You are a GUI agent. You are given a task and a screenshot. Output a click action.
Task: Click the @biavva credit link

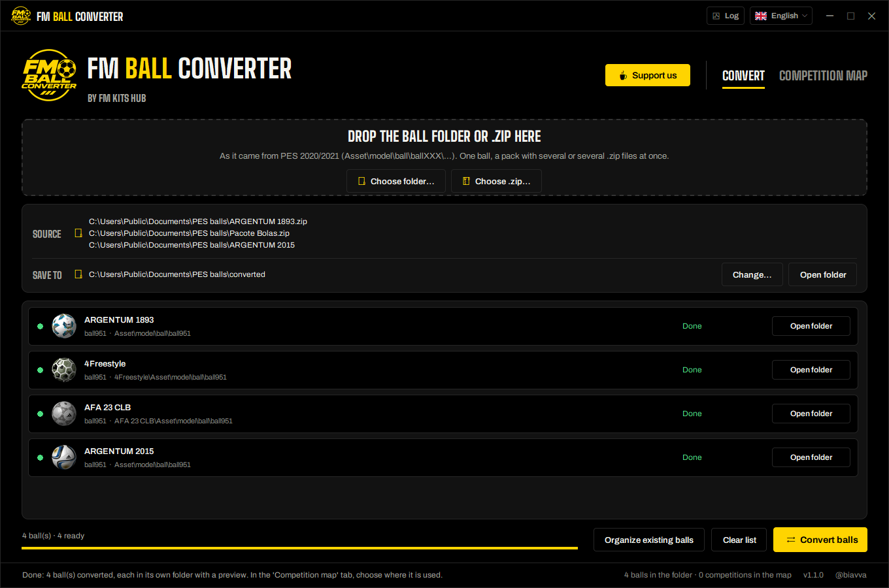pos(851,575)
